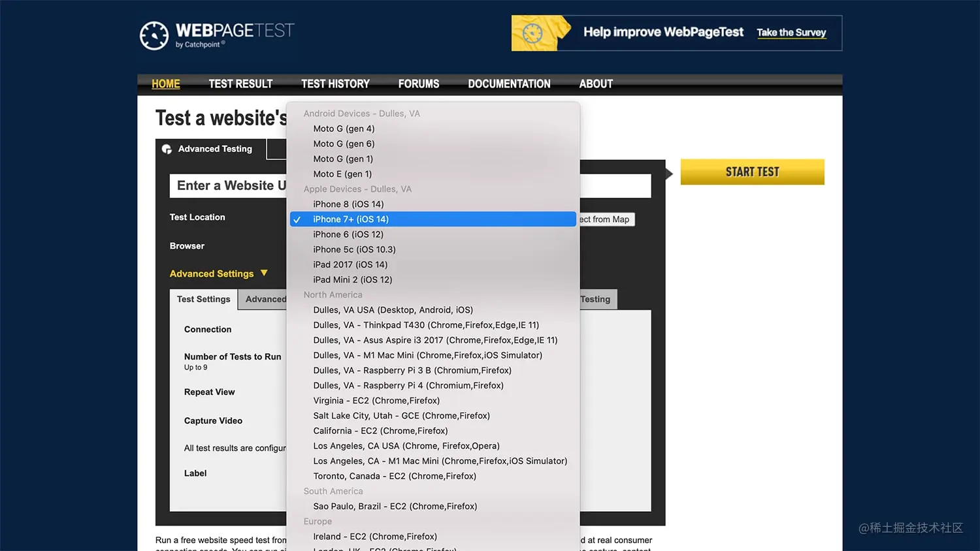
Task: Select California - EC2 location
Action: click(433, 430)
